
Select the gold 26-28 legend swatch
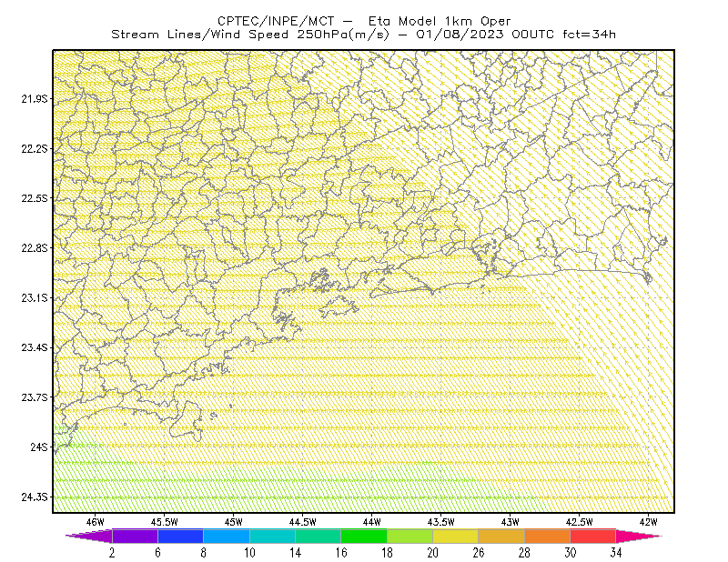501,536
